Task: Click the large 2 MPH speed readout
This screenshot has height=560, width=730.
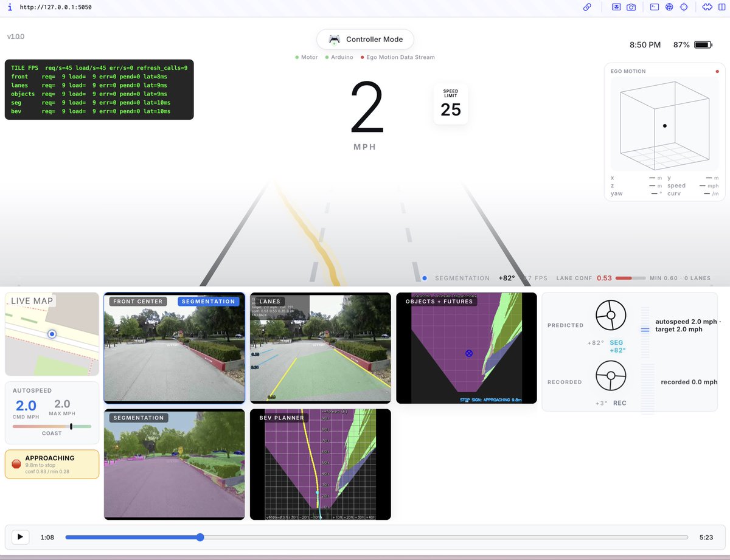Action: click(x=367, y=108)
